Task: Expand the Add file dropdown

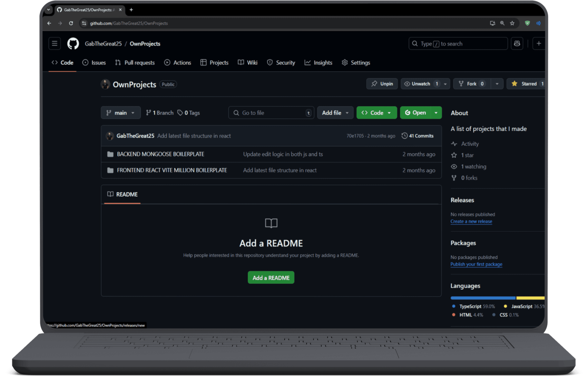Action: click(335, 113)
